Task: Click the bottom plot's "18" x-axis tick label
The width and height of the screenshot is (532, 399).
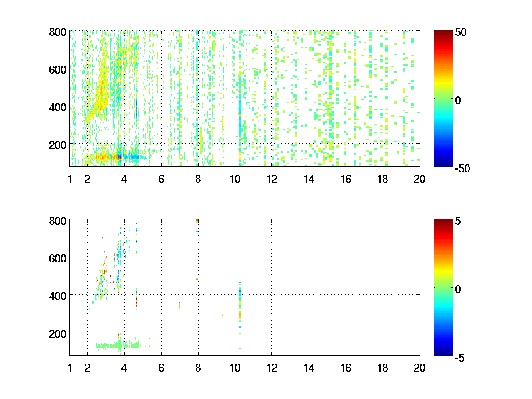Action: (x=383, y=368)
